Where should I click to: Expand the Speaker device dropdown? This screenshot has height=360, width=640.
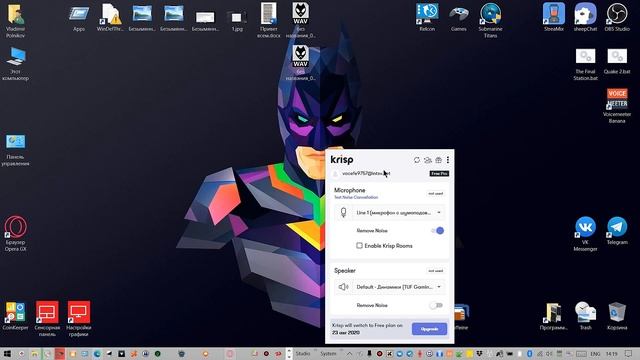coord(398,287)
